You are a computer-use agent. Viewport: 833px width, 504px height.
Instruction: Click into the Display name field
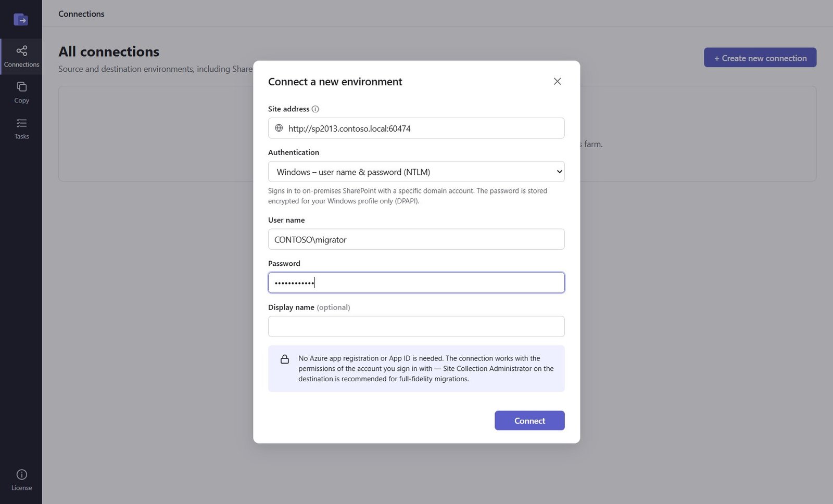[416, 326]
